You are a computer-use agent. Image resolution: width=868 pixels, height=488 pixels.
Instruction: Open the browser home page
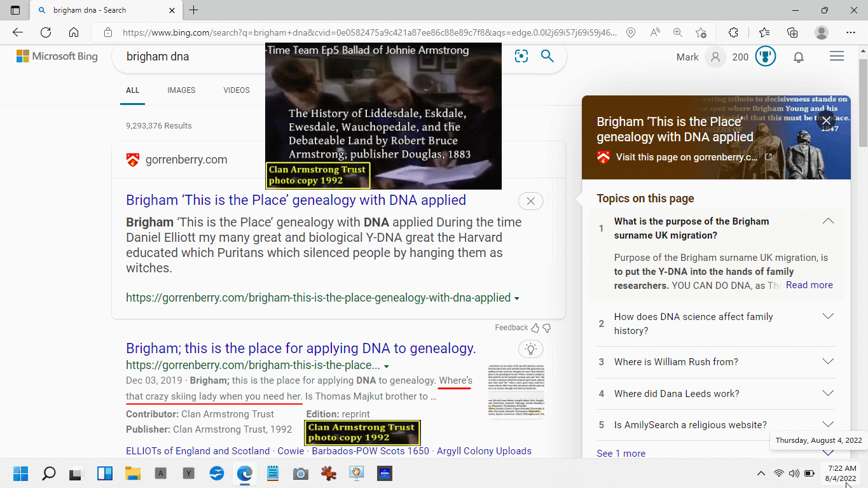74,32
